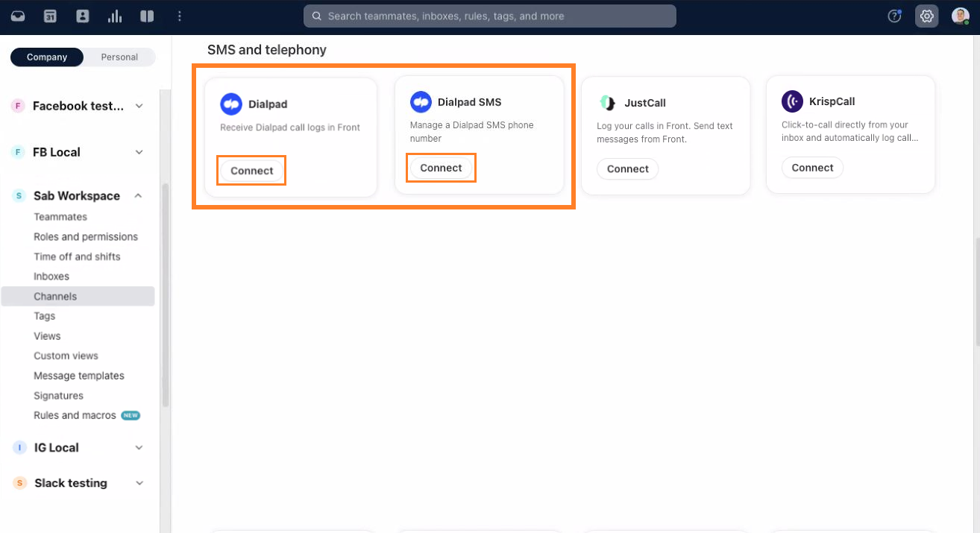Click the Slack testing workspace S badge

(x=20, y=484)
